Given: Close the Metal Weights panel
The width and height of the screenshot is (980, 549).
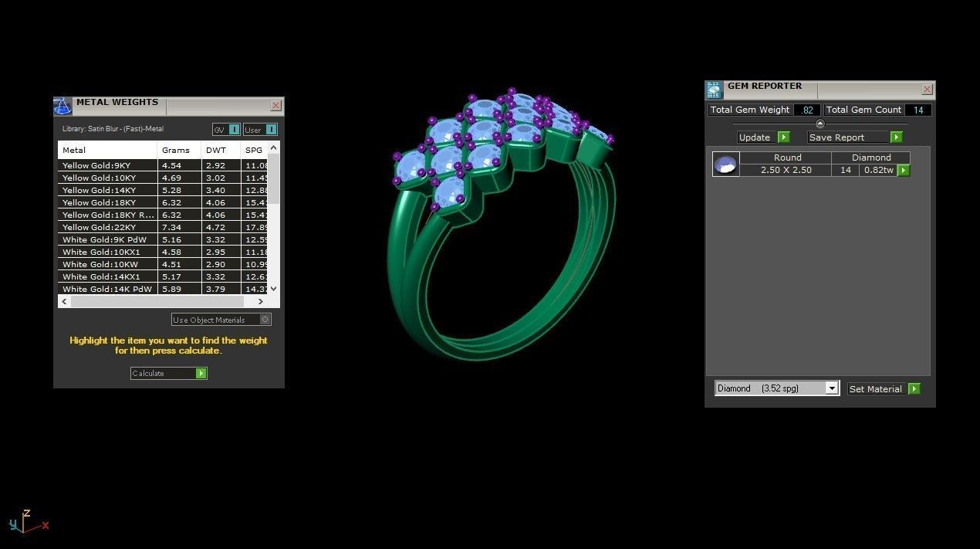Looking at the screenshot, I should point(275,106).
